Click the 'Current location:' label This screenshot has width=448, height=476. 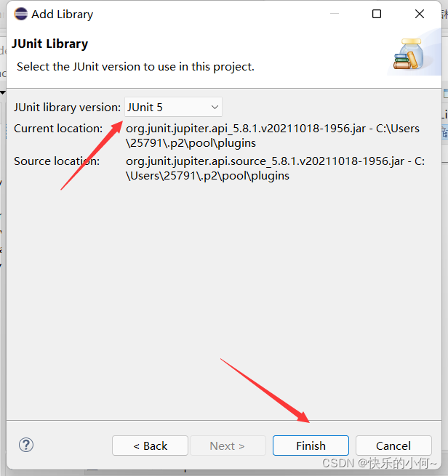pyautogui.click(x=58, y=129)
